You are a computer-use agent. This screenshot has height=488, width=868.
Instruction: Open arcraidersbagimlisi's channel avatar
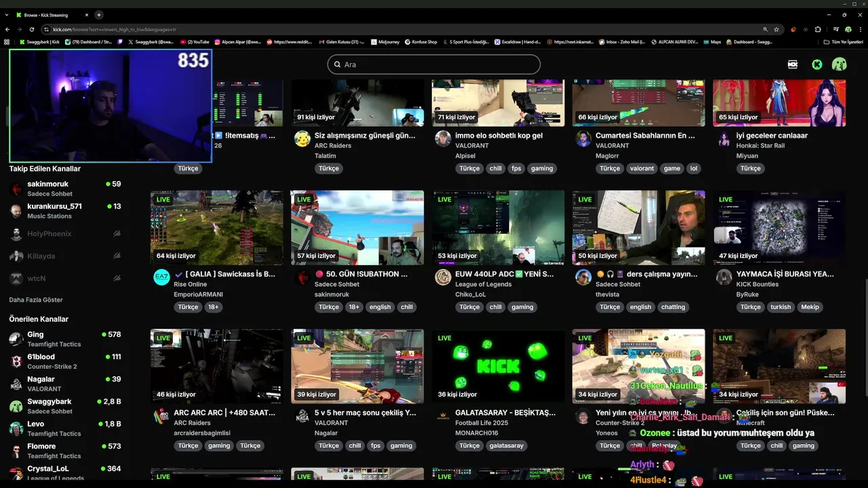point(161,415)
